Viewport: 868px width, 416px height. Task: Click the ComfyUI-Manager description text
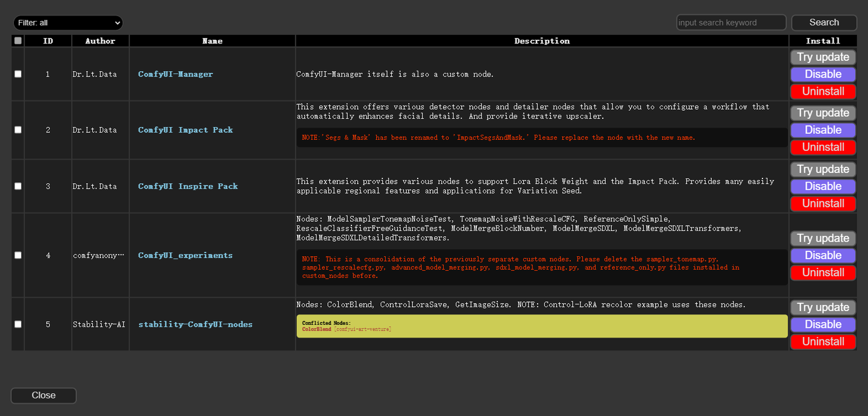point(395,74)
